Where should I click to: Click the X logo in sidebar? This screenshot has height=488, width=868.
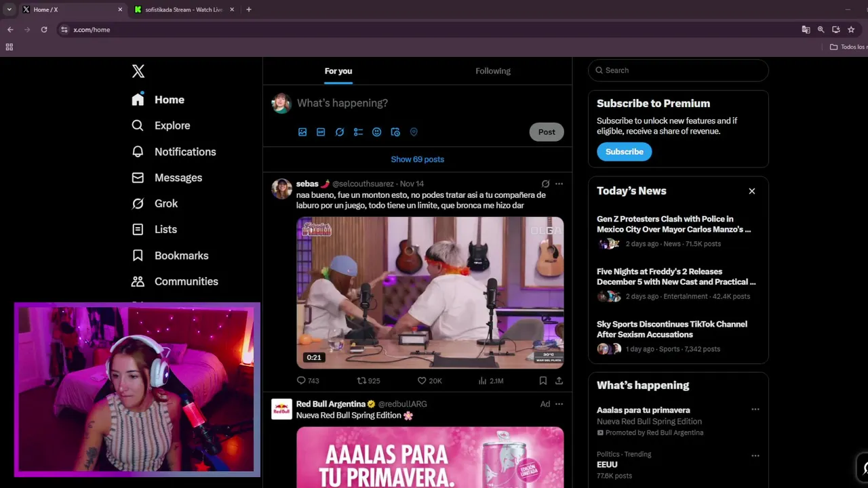point(138,71)
